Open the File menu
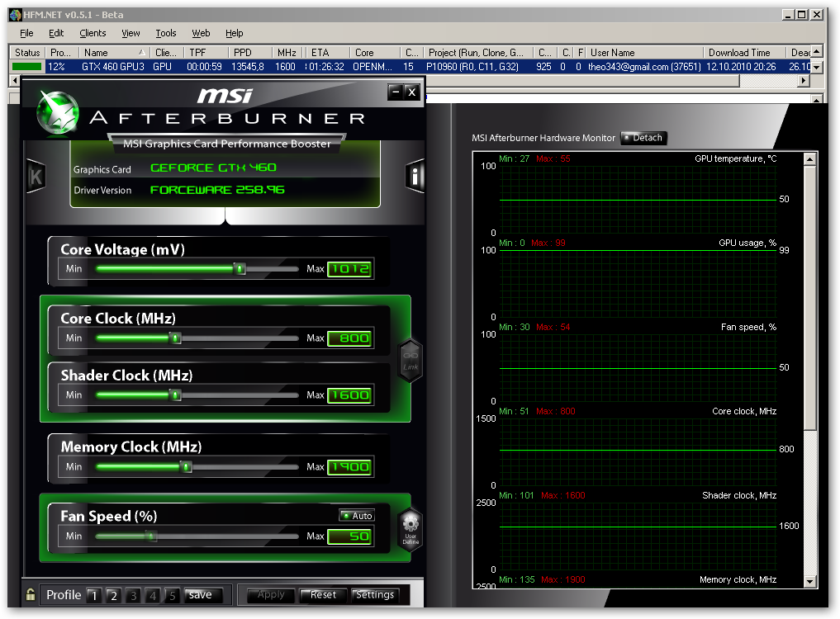840x619 pixels. (x=26, y=33)
